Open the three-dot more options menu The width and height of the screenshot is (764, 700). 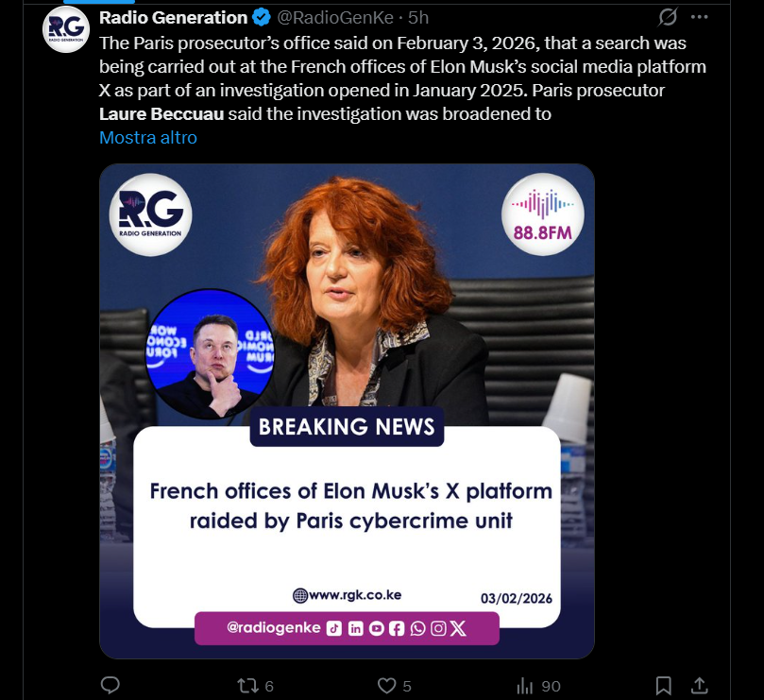pos(699,17)
